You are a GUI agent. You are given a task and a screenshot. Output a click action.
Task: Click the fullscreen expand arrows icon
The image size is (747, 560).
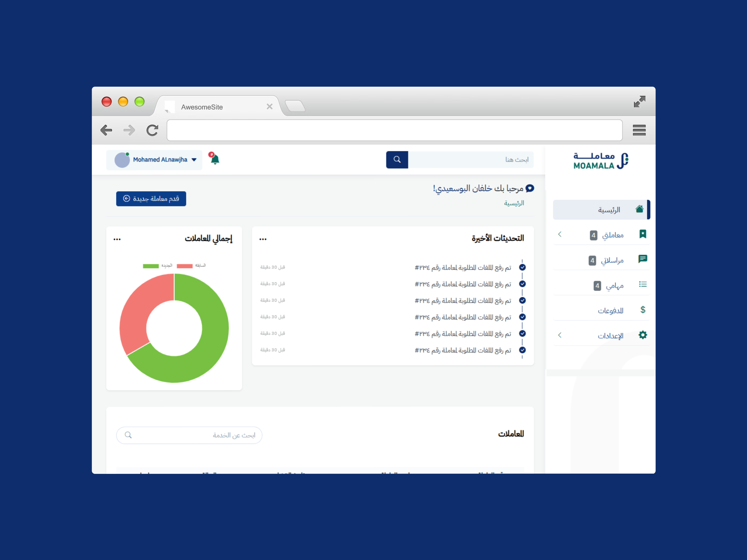pos(639,102)
